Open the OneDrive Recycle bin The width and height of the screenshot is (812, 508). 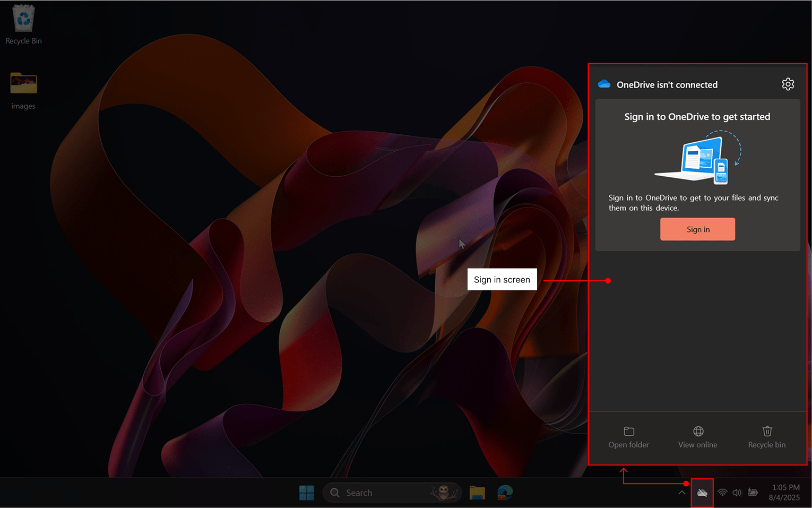(767, 437)
